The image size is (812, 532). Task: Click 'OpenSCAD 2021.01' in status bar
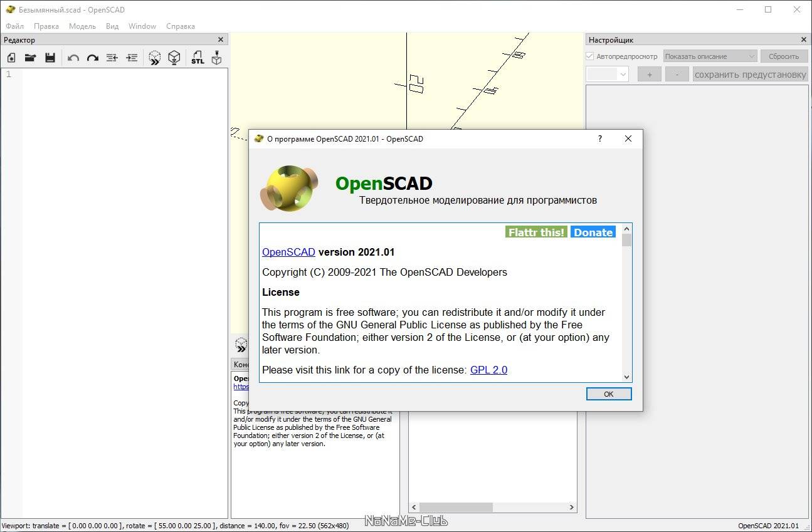pyautogui.click(x=768, y=526)
